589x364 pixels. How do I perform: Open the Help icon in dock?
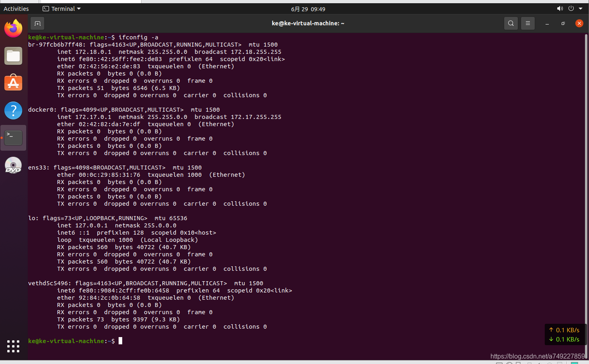pos(13,110)
